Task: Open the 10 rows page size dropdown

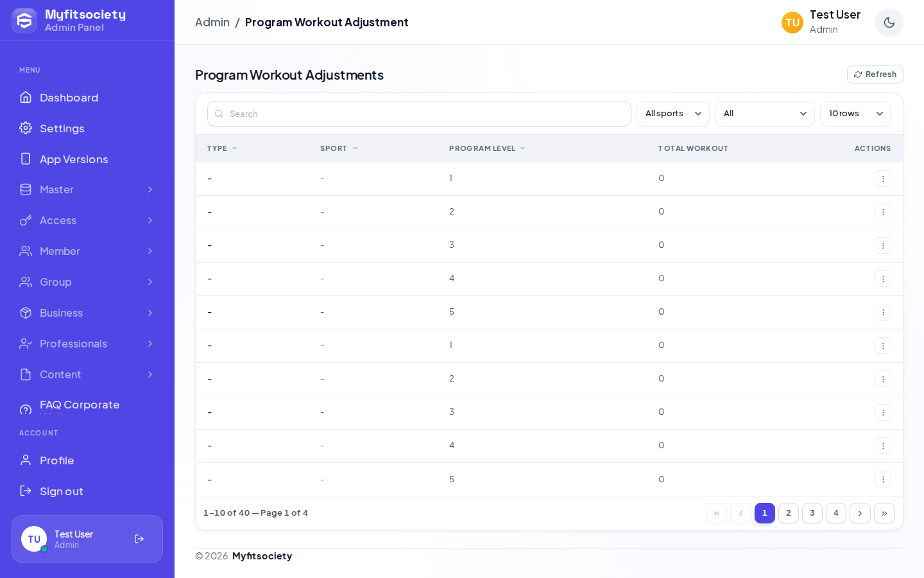Action: point(855,114)
